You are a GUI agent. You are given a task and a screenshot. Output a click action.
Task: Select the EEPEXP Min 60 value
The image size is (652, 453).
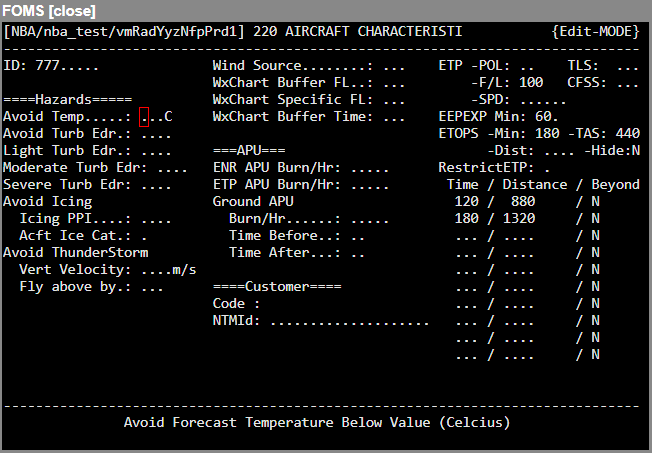click(547, 117)
